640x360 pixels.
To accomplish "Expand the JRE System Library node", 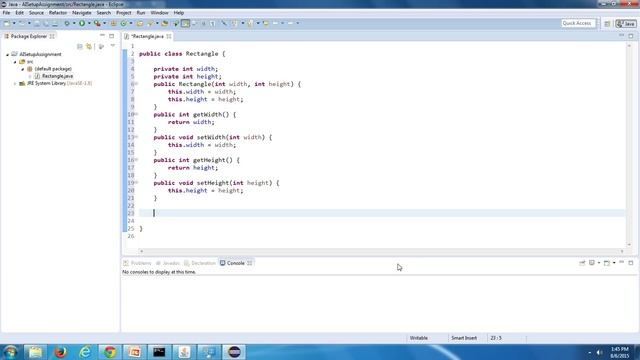I will pos(15,84).
